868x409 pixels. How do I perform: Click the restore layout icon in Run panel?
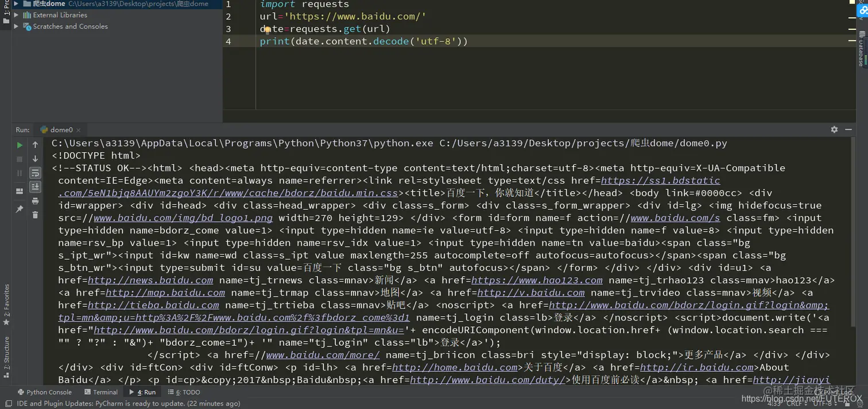[20, 191]
